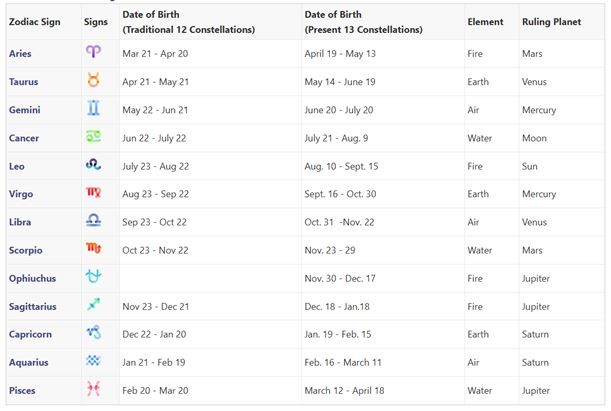The image size is (611, 411).
Task: Click the Cancer crab symbol icon
Action: (93, 137)
